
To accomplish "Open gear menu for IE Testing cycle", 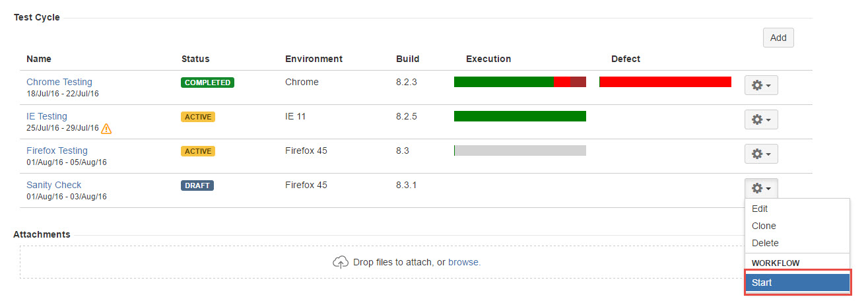I will (x=761, y=119).
